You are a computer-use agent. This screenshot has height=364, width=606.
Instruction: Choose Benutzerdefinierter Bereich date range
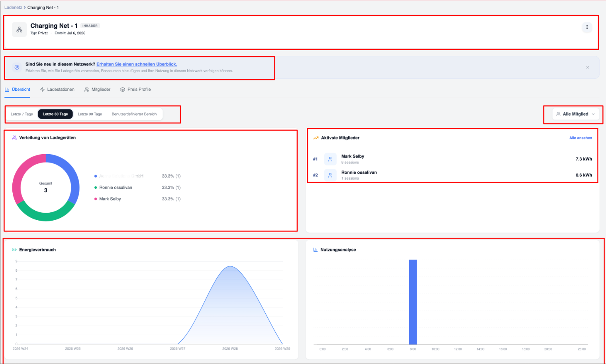(134, 114)
